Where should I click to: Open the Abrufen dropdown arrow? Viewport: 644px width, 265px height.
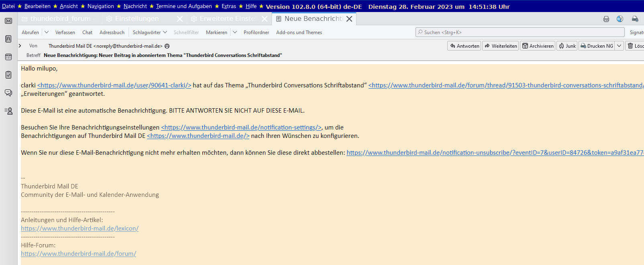pos(46,32)
